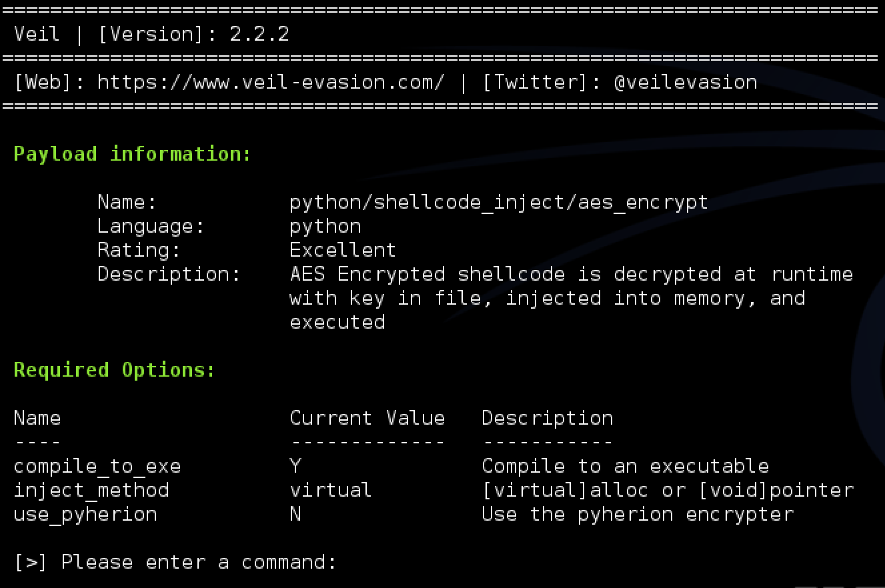Click the Excellent rating value
Image resolution: width=885 pixels, height=588 pixels.
pos(343,250)
